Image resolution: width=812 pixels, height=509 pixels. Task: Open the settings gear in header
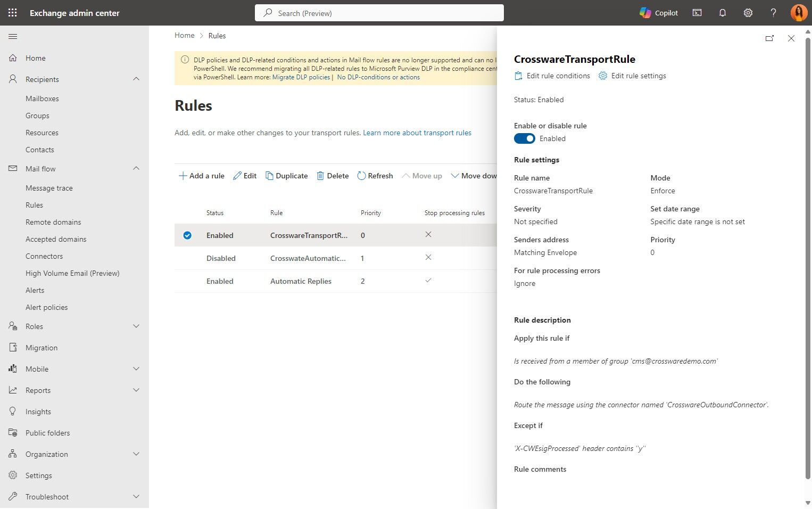(x=748, y=13)
